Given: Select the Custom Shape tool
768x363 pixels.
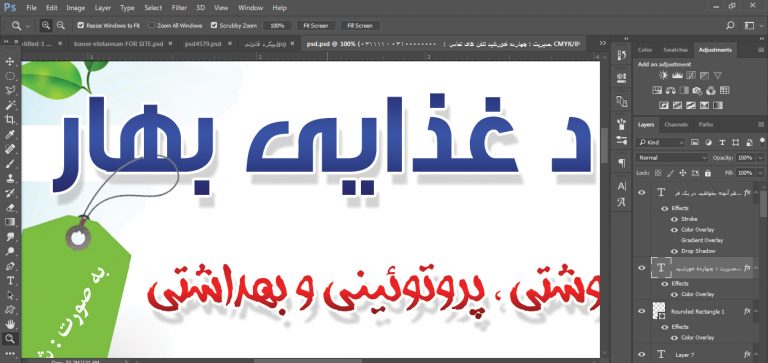Looking at the screenshot, I should [x=10, y=310].
